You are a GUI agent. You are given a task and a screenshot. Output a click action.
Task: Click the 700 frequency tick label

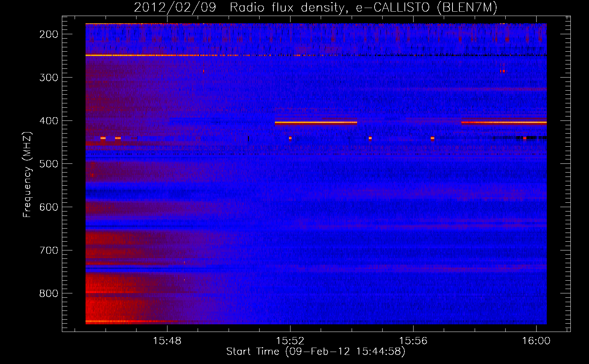click(x=49, y=250)
